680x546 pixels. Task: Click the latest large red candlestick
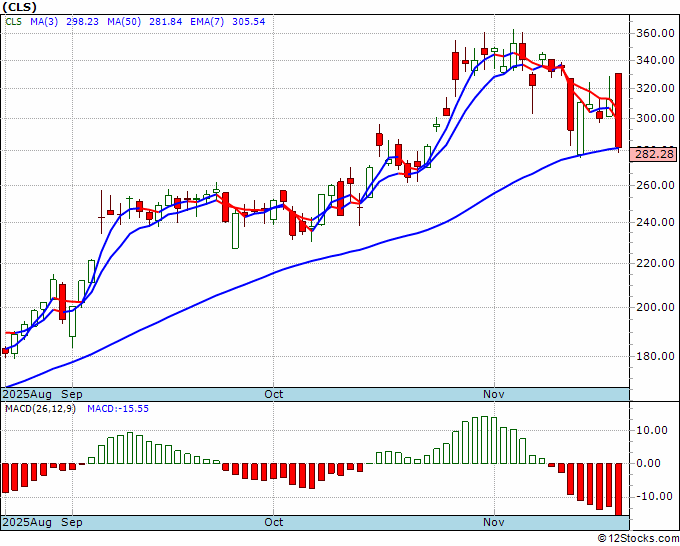619,111
